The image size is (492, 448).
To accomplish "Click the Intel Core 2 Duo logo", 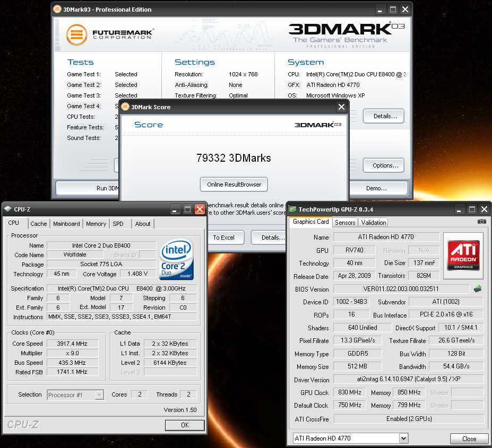I will point(176,259).
